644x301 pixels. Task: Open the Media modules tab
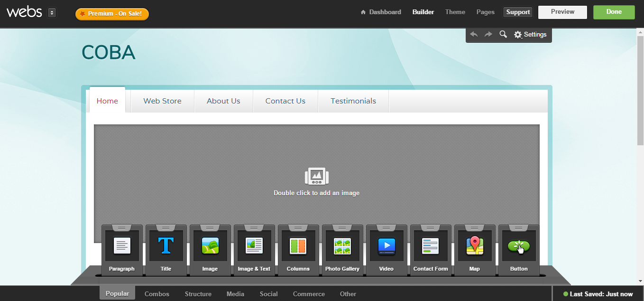[235, 294]
